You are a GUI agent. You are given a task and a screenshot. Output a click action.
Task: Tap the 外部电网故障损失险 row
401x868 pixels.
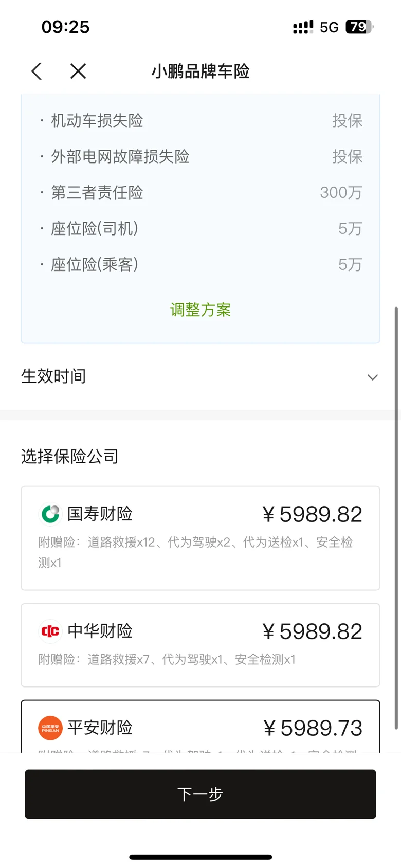pos(200,156)
